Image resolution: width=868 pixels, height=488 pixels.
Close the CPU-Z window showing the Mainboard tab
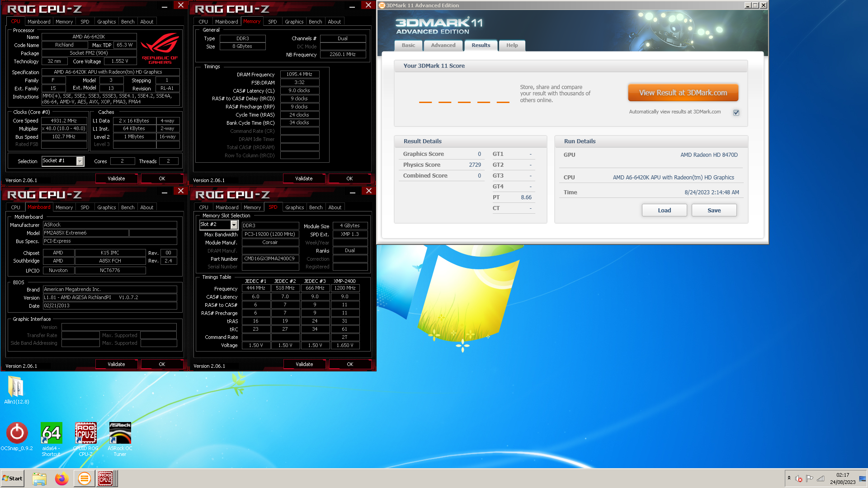181,191
